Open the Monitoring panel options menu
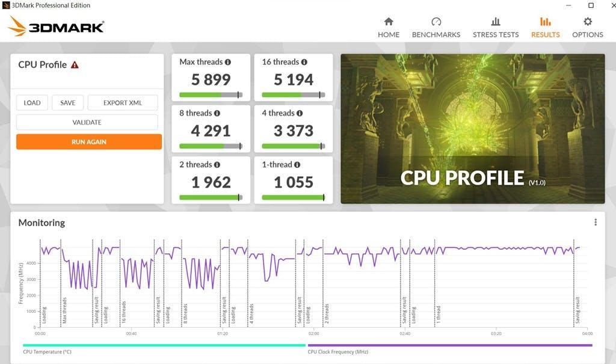Screen dimensions: 616x364 pyautogui.click(x=596, y=222)
